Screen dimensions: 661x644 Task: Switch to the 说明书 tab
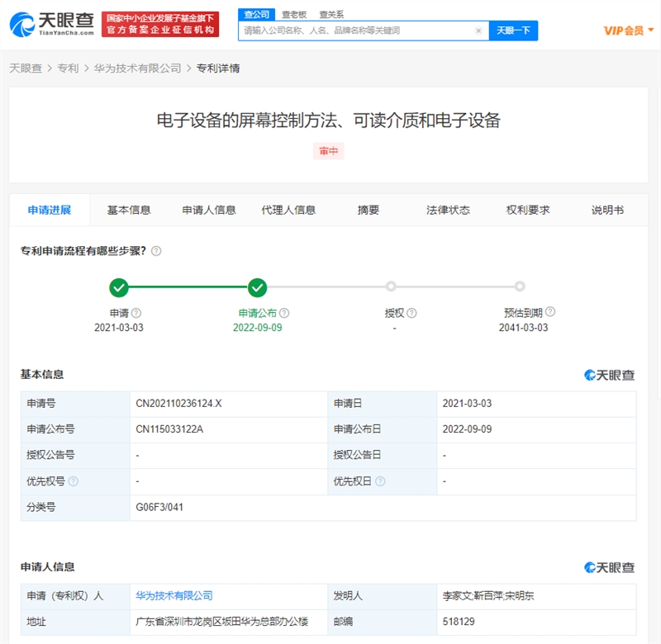tap(607, 210)
